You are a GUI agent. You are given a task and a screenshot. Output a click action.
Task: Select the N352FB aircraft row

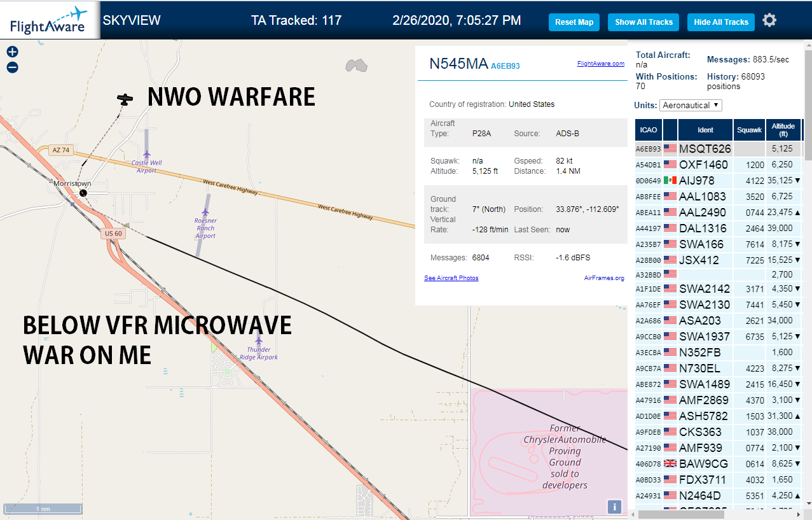click(x=719, y=352)
